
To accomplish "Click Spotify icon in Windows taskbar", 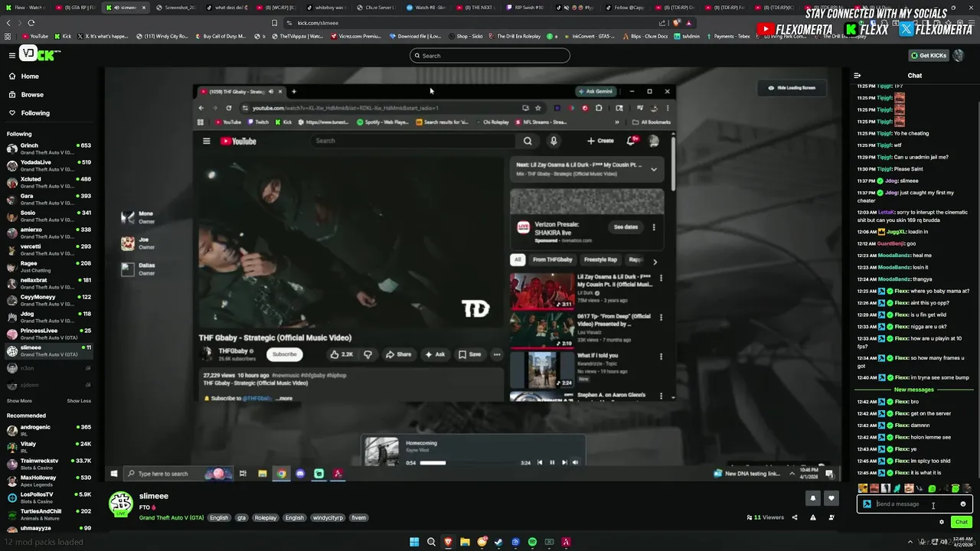I will pyautogui.click(x=532, y=542).
